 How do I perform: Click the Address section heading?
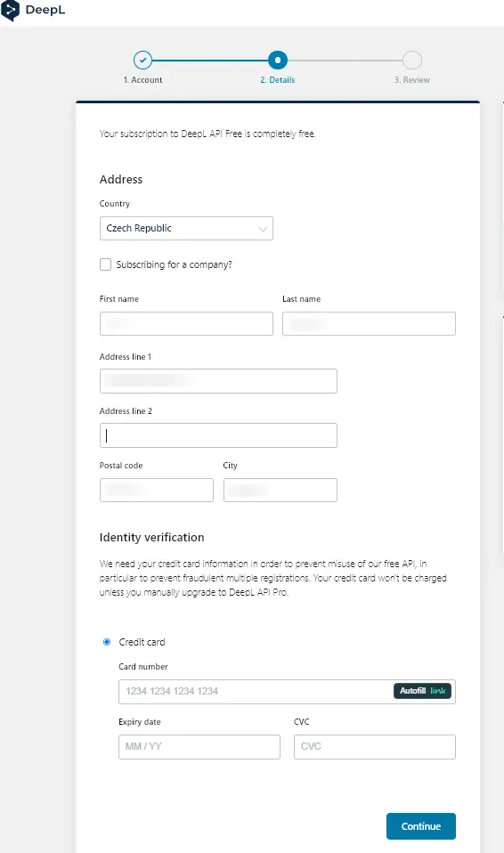click(121, 180)
